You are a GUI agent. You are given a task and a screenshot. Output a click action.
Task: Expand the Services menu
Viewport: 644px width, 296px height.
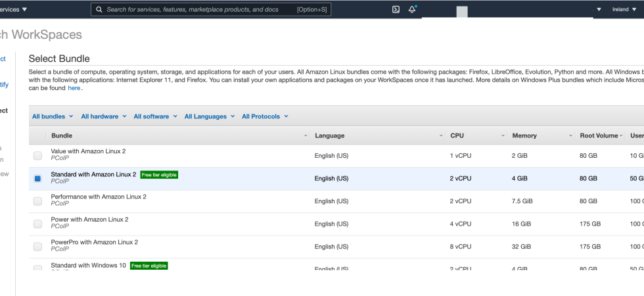(x=12, y=9)
